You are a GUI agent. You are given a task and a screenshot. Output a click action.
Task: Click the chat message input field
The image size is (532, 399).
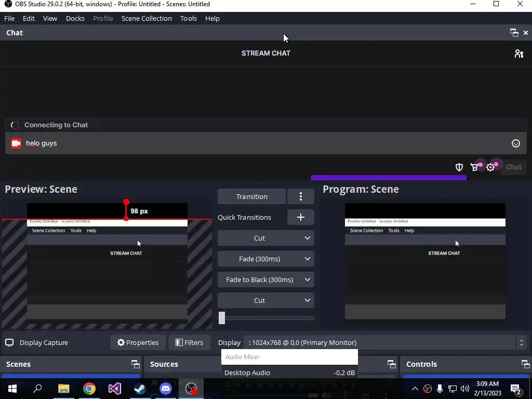click(x=265, y=143)
